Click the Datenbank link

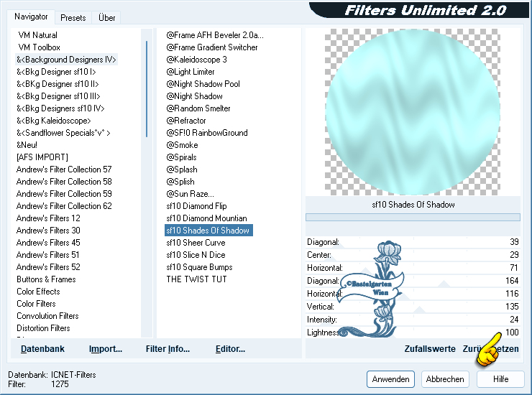42,349
